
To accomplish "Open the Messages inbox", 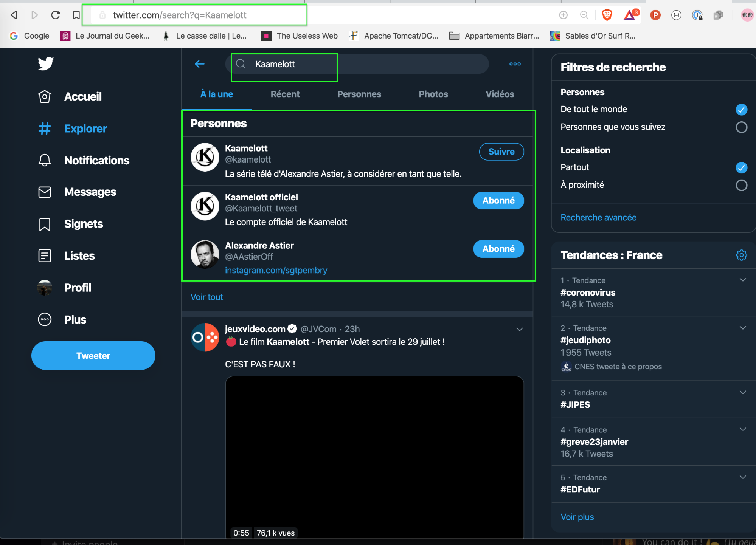I will (x=92, y=191).
